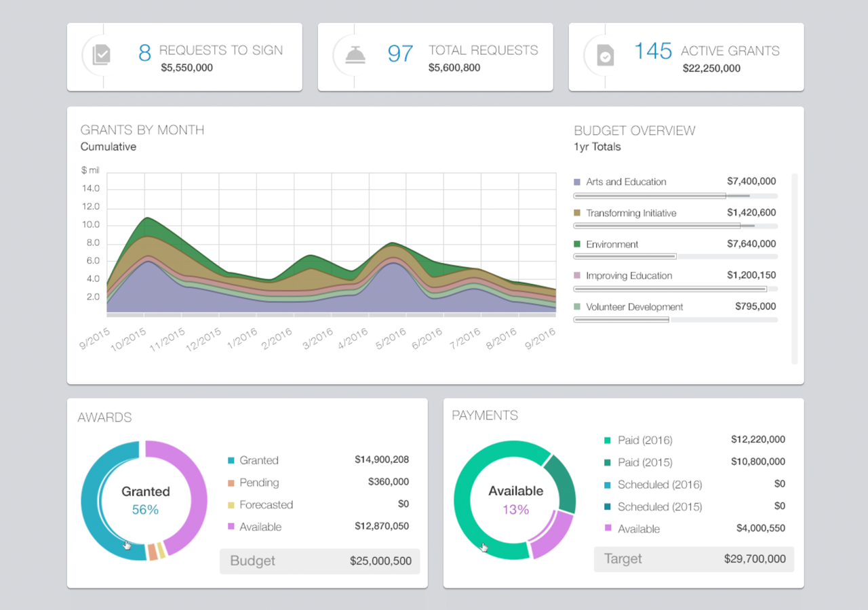The width and height of the screenshot is (868, 610).
Task: Click the Active Grants document icon
Action: tap(605, 56)
